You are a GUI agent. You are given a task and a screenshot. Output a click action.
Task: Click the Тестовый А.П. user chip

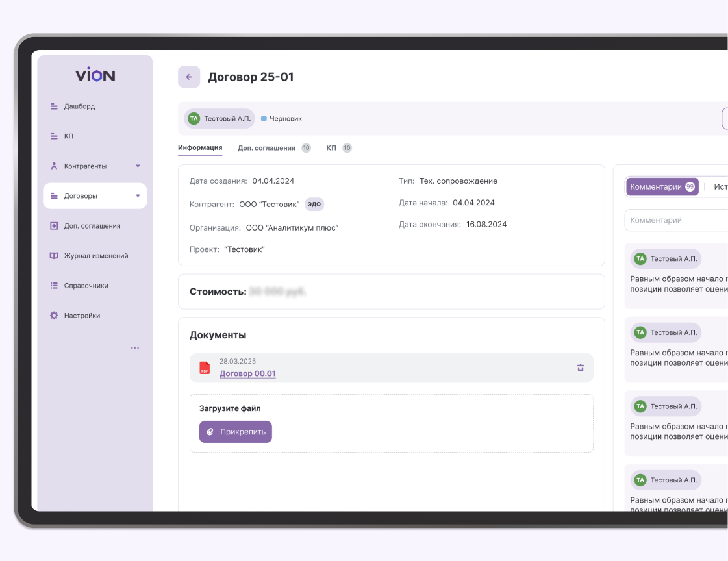[219, 119]
